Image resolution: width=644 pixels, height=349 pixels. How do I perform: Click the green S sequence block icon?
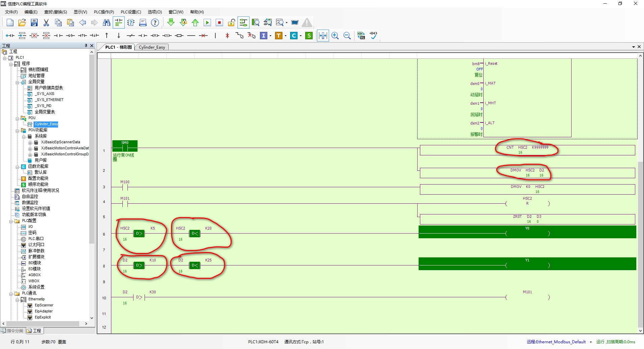309,36
